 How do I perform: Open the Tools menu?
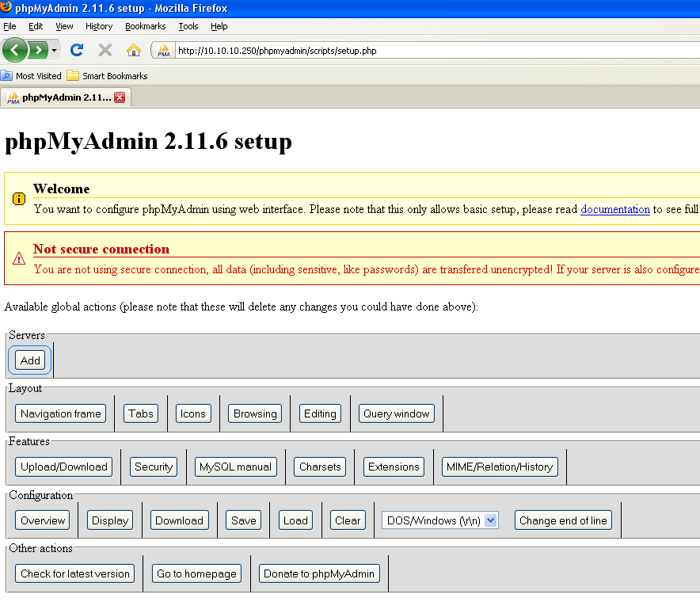point(188,26)
